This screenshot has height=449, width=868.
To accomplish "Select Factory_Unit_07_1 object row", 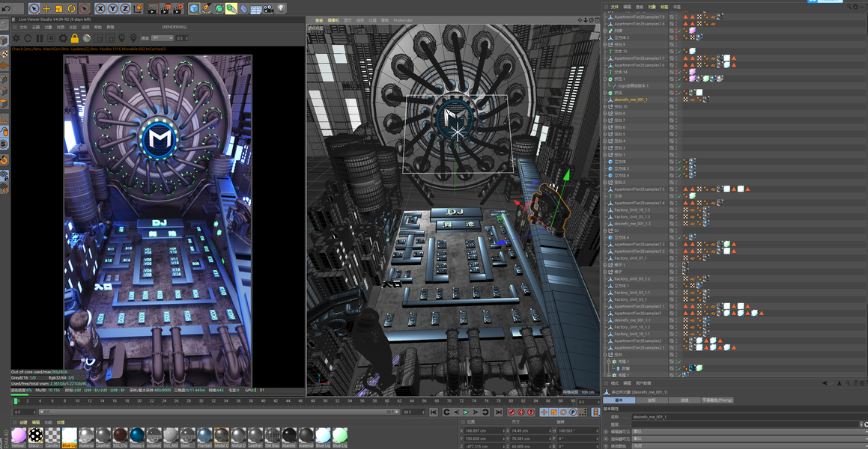I will point(631,258).
